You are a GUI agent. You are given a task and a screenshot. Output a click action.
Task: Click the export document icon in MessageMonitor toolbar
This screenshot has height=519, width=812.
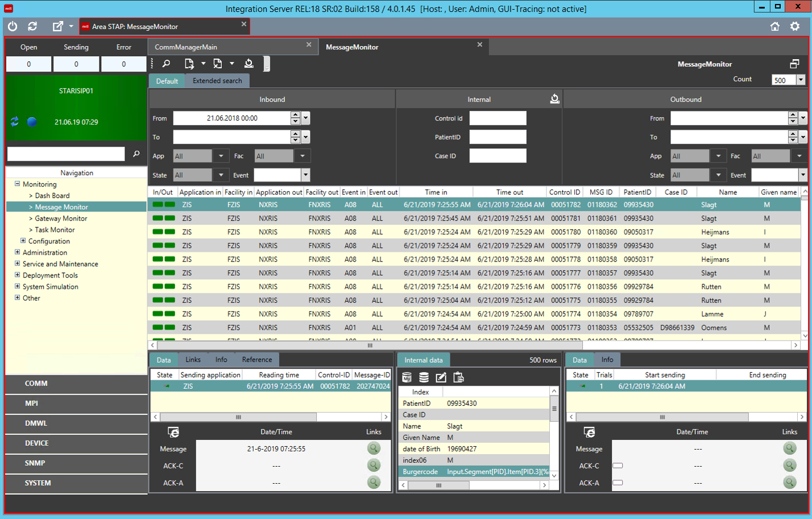pyautogui.click(x=189, y=64)
